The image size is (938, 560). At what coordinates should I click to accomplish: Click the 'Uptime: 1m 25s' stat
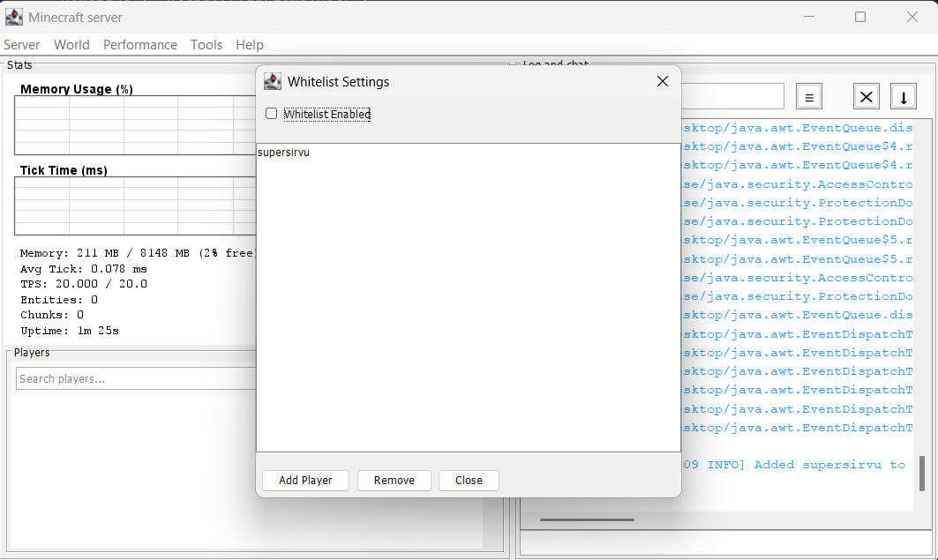click(70, 331)
